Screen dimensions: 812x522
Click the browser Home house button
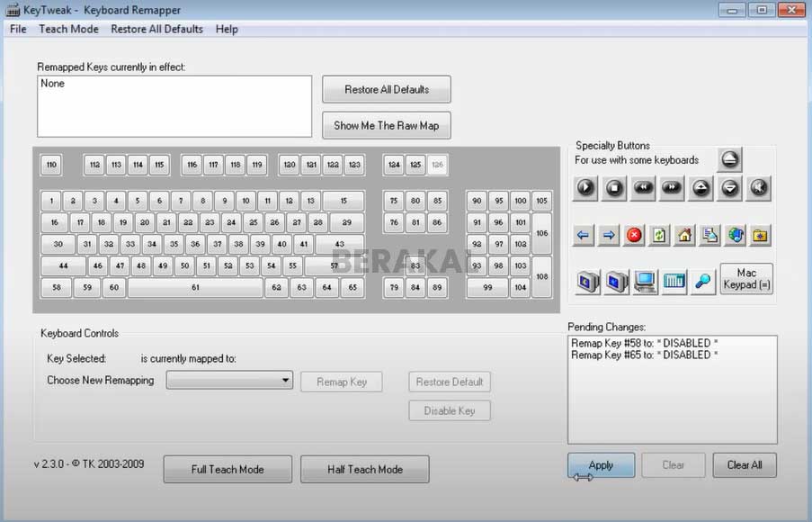684,235
